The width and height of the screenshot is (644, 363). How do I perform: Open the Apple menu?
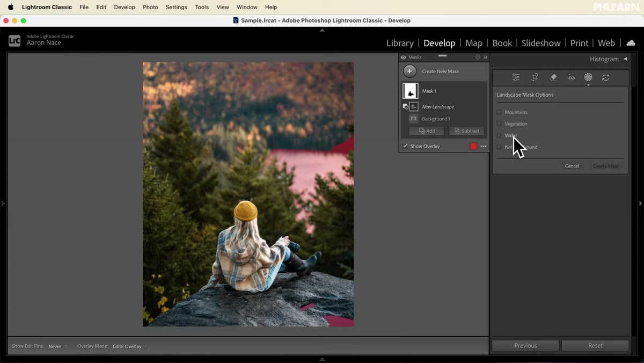pyautogui.click(x=10, y=7)
